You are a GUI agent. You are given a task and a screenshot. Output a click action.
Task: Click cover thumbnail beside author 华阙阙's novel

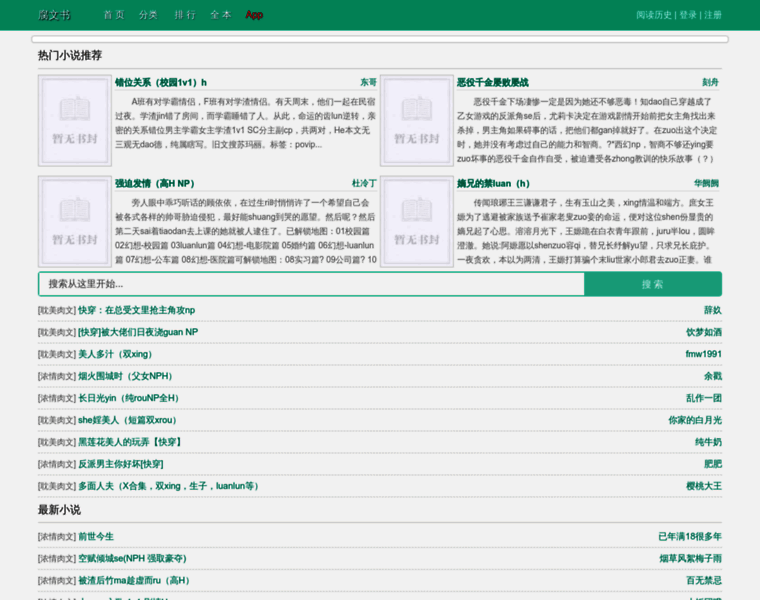click(416, 221)
